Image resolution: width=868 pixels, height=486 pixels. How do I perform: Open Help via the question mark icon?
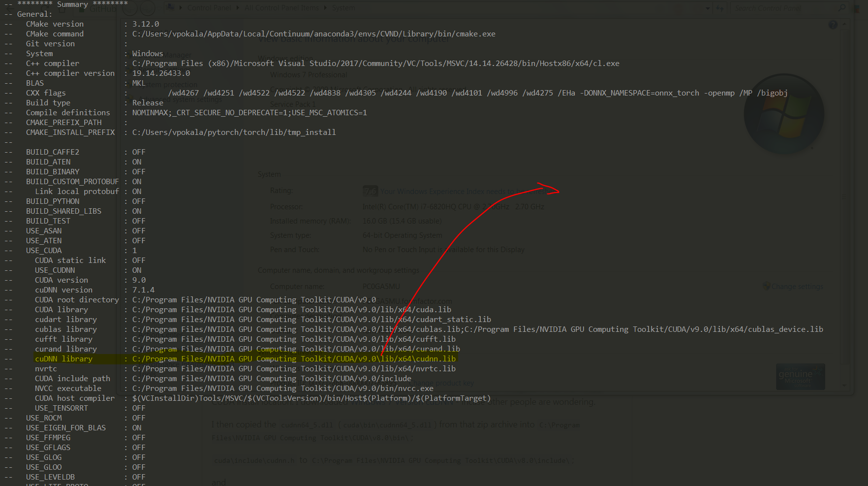click(x=833, y=25)
